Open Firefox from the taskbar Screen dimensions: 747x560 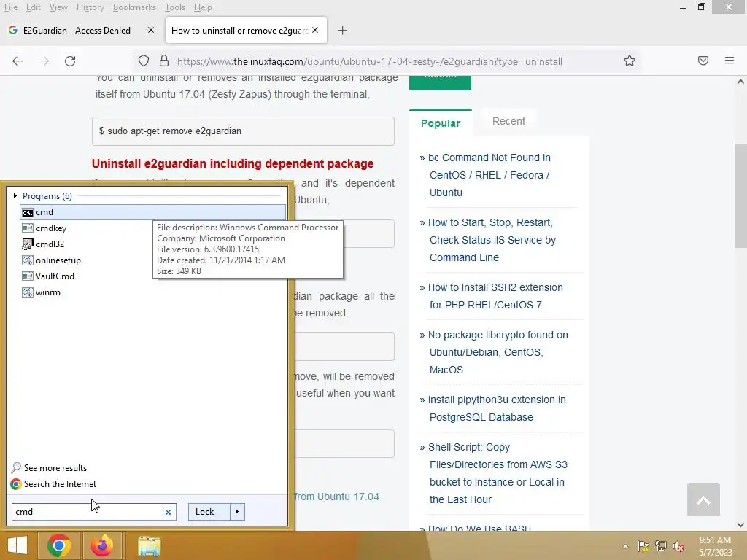(x=103, y=545)
